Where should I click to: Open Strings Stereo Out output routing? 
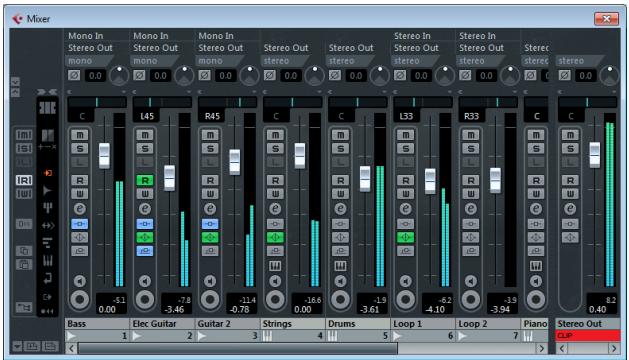(x=286, y=48)
